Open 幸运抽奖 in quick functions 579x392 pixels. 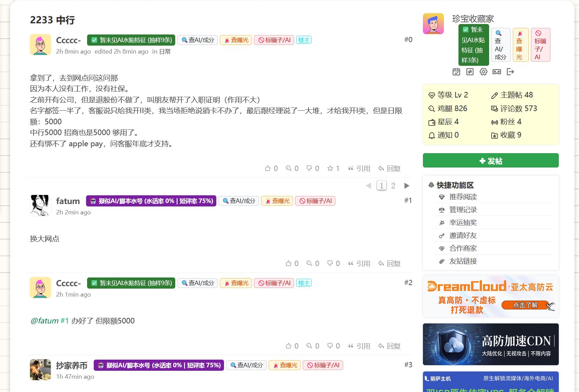tap(463, 222)
